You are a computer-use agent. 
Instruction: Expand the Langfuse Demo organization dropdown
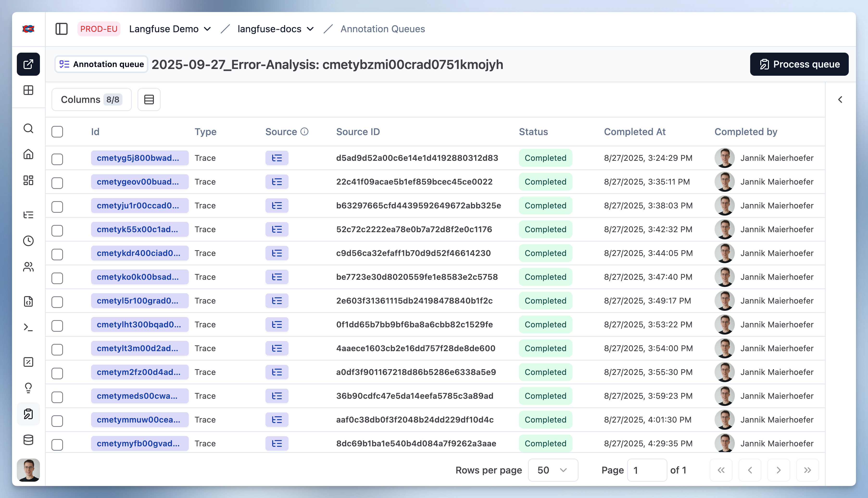click(x=170, y=29)
